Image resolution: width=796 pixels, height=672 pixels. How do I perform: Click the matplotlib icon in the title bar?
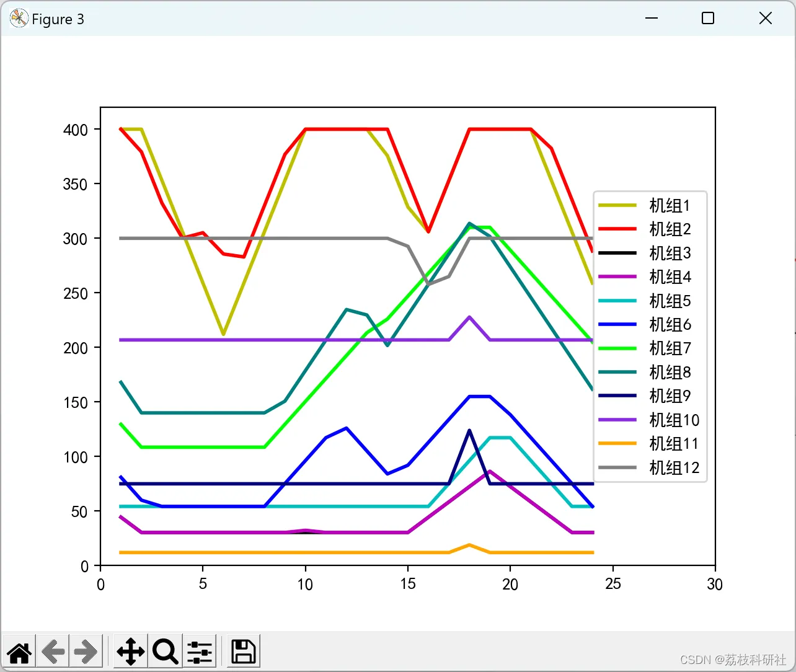pos(19,19)
